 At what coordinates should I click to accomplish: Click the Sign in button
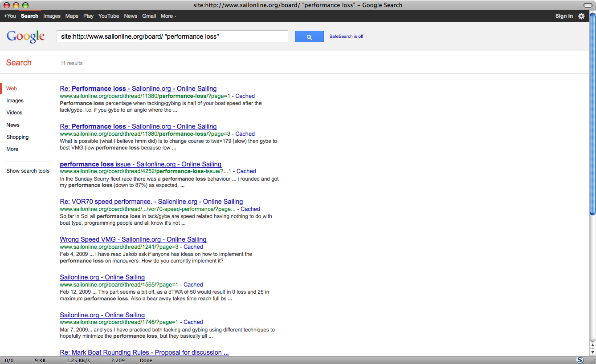(564, 16)
